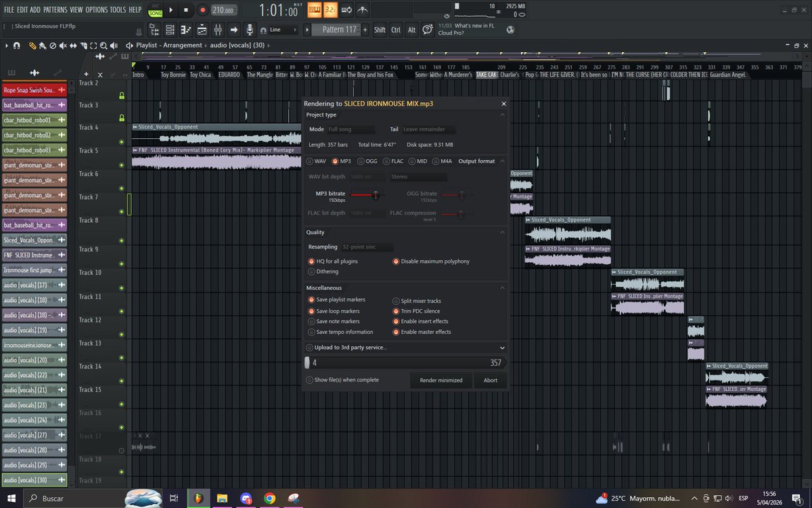Open File Explorer from the taskbar
812x508 pixels.
coord(221,498)
